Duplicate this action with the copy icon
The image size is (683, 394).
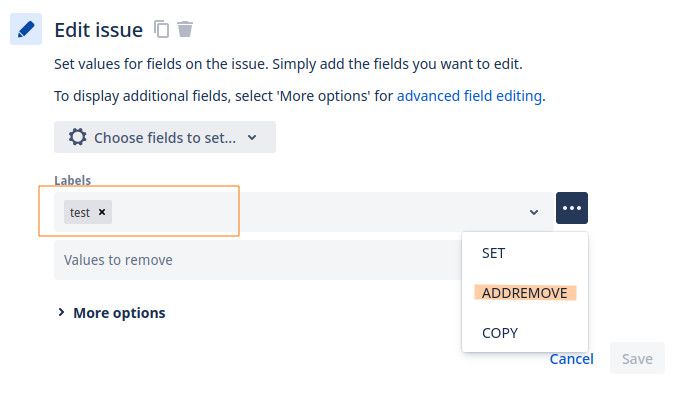[161, 29]
